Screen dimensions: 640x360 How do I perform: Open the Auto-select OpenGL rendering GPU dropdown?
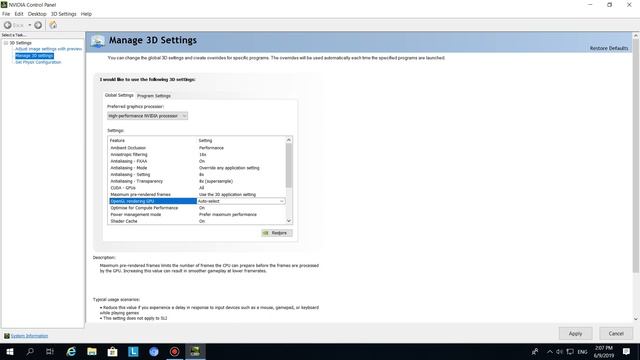click(241, 201)
